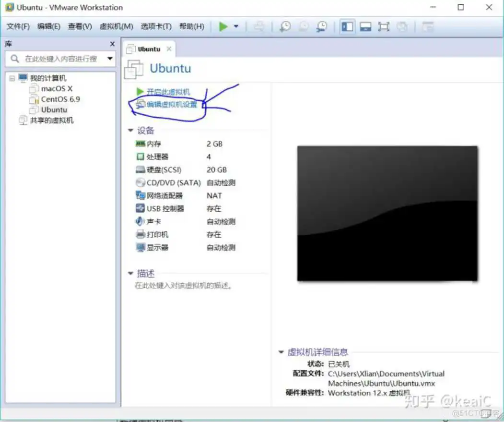Select the display (显示器) device
The image size is (504, 422).
[157, 247]
